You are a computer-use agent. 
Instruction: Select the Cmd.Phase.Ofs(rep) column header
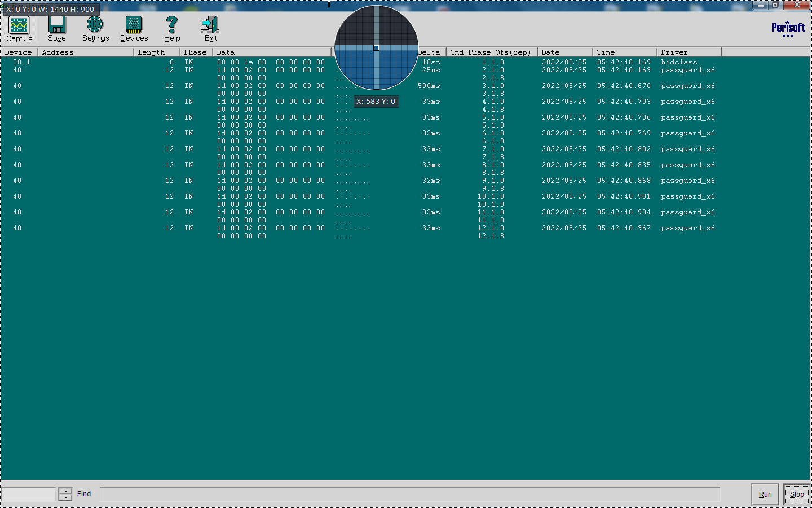point(492,52)
